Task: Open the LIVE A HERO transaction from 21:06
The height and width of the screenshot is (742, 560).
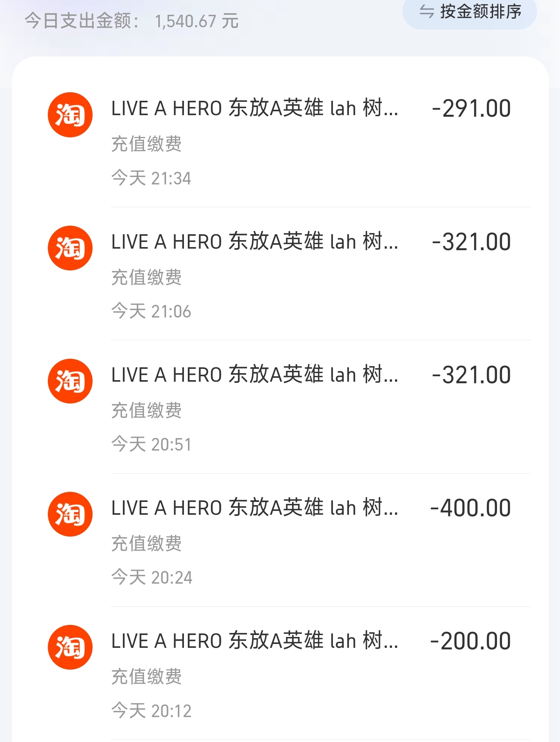Action: tap(255, 242)
